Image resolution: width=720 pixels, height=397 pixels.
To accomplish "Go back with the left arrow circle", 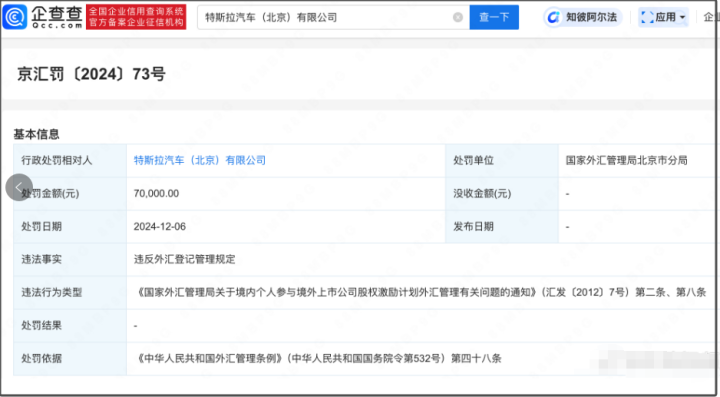I will [19, 187].
